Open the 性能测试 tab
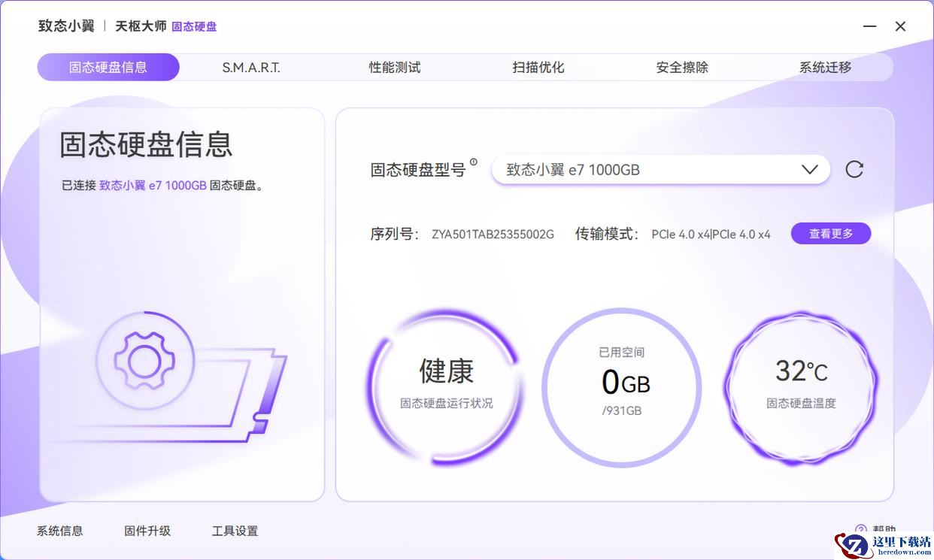Viewport: 934px width, 560px height. pyautogui.click(x=395, y=68)
